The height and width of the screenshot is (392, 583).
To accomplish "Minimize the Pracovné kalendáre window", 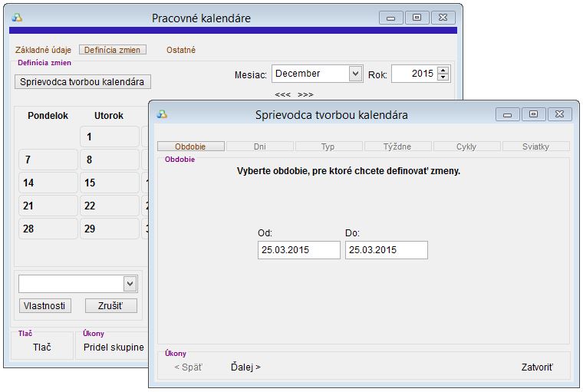I will pos(390,18).
